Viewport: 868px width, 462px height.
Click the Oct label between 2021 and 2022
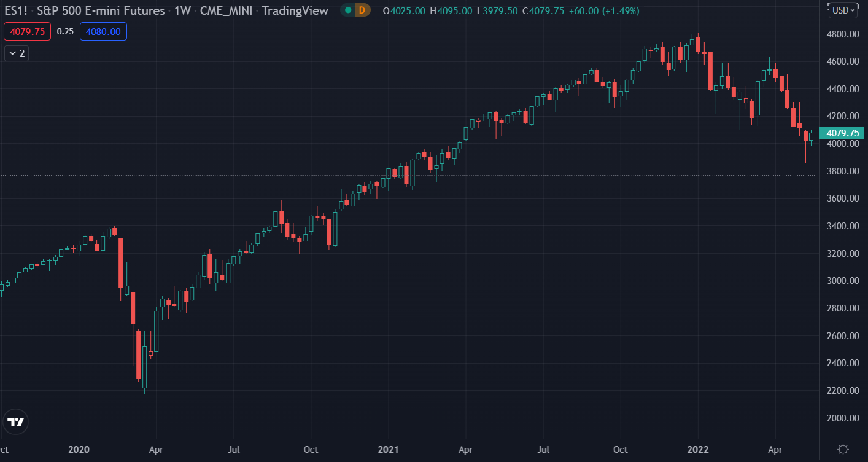[621, 450]
